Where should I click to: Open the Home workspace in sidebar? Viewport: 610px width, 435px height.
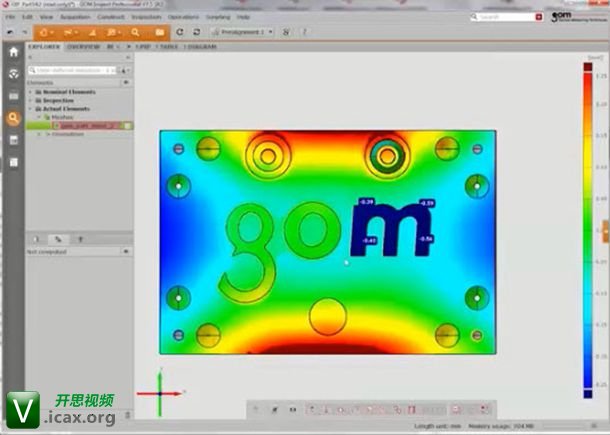pyautogui.click(x=14, y=52)
